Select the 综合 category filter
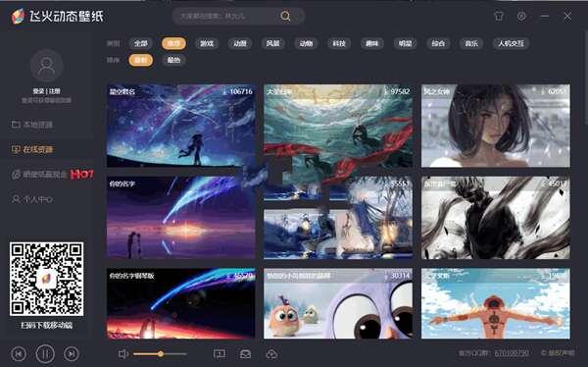Screen dimensions: 588x367 coord(438,43)
